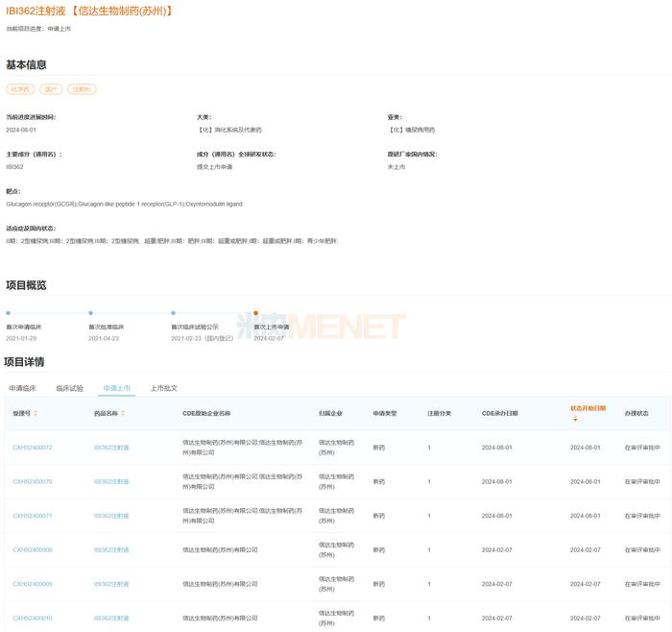Image resolution: width=672 pixels, height=632 pixels.
Task: Click the 归属企业 column header
Action: tap(330, 413)
